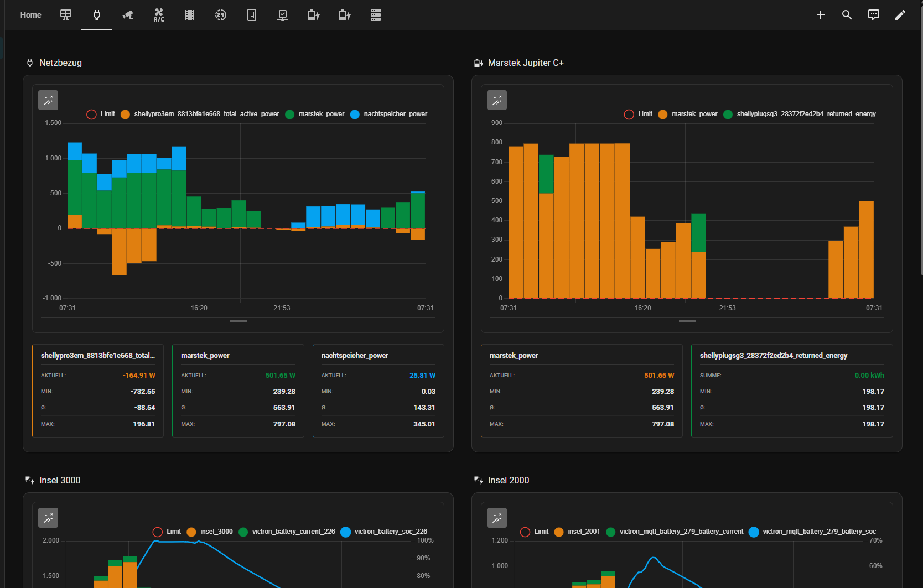The image size is (923, 588).
Task: Switch to the security camera view
Action: [128, 15]
